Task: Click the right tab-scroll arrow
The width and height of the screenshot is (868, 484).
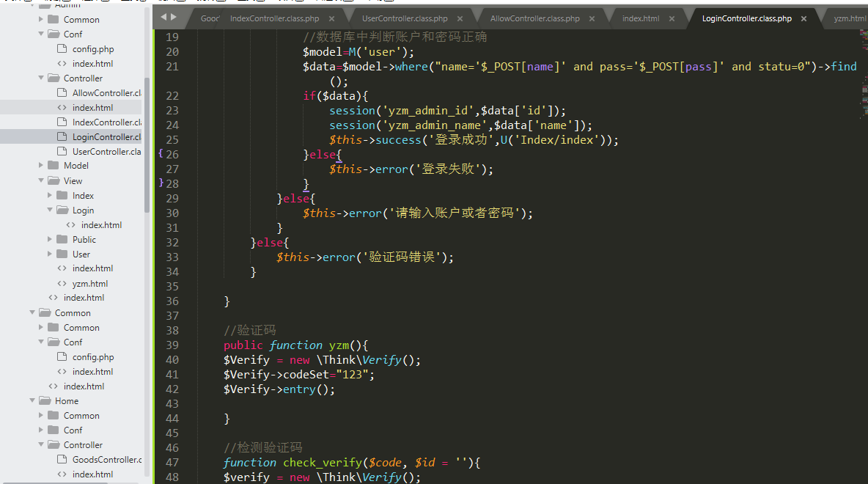Action: pyautogui.click(x=173, y=16)
